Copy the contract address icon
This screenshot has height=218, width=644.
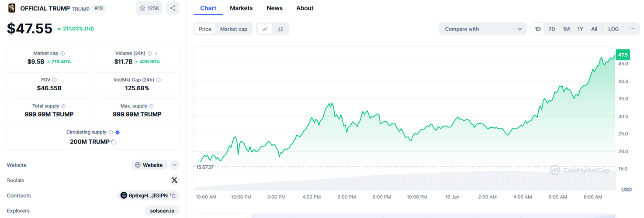coord(173,195)
